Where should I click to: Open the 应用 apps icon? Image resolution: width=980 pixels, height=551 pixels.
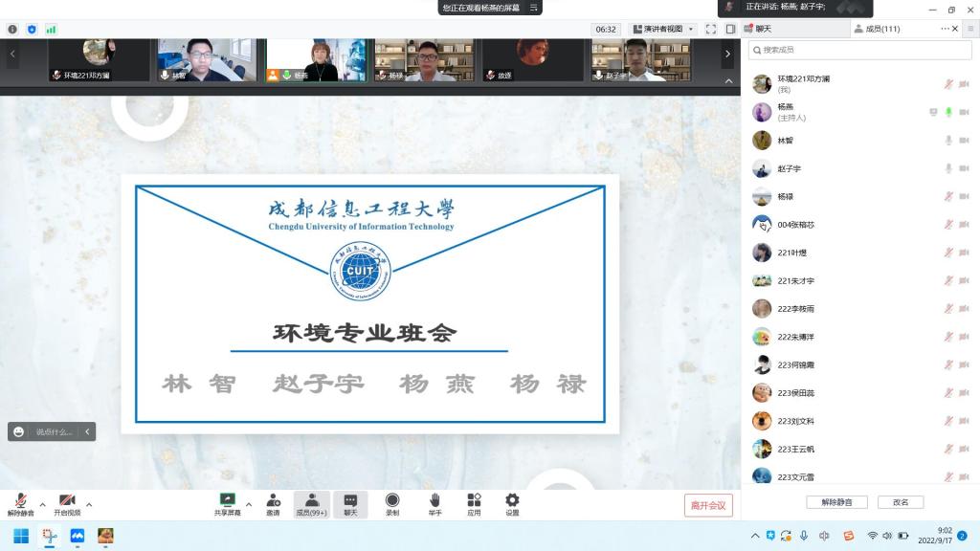[474, 500]
